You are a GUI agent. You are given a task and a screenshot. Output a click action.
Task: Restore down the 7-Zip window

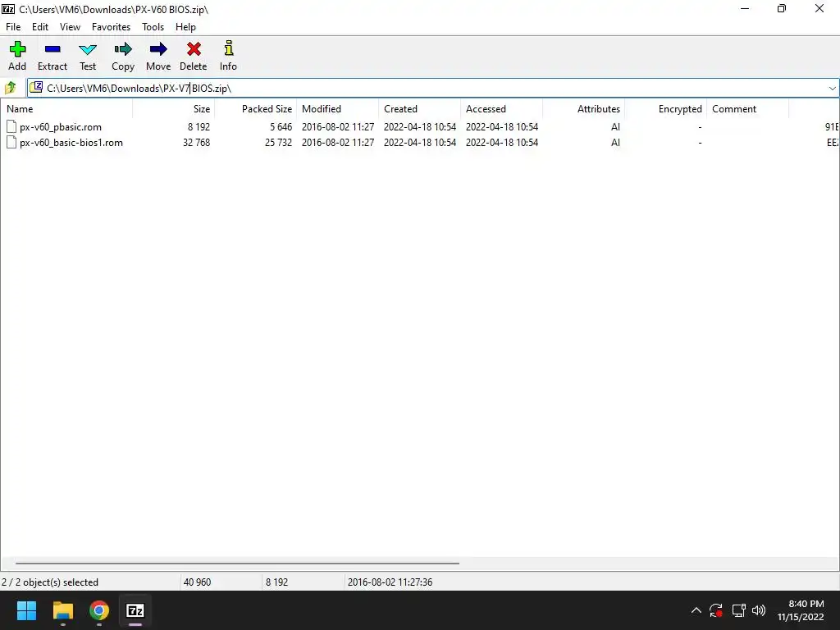tap(782, 8)
